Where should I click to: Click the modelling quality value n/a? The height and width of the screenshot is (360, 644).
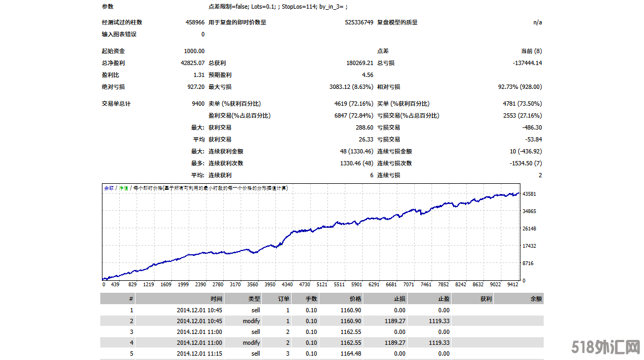[x=538, y=22]
